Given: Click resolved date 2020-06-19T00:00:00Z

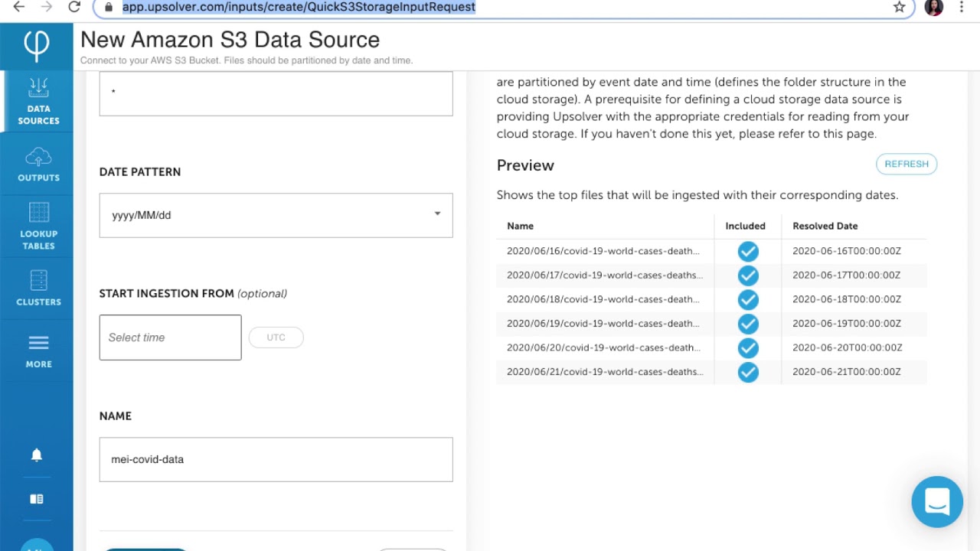Looking at the screenshot, I should coord(847,324).
